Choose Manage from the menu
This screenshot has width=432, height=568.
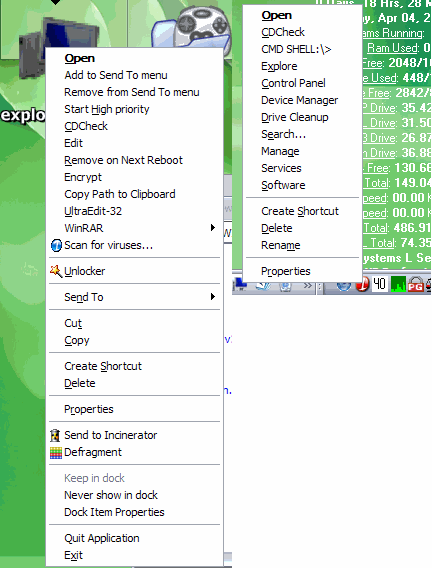(302, 151)
